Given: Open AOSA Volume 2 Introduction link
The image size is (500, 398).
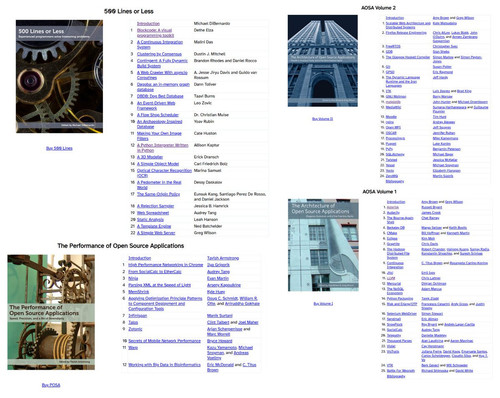Looking at the screenshot, I should coord(395,18).
